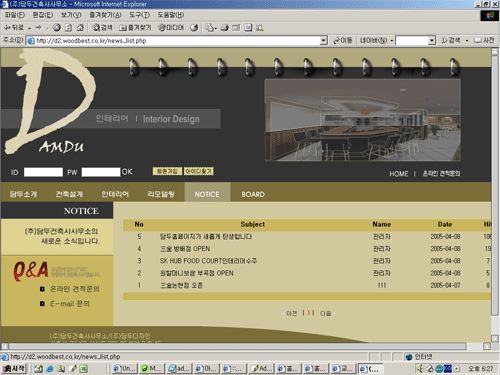Click the horizontal scrollbar track
This screenshot has width=500, height=375.
(x=246, y=346)
